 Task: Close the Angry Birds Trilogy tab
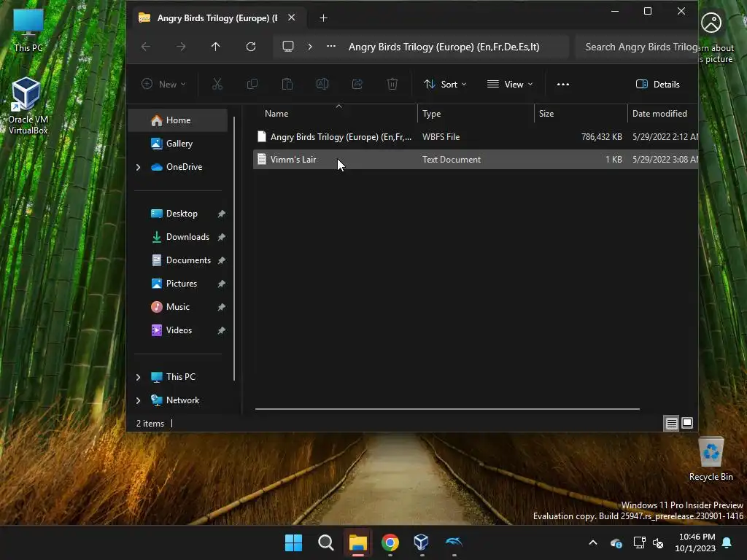[x=292, y=17]
